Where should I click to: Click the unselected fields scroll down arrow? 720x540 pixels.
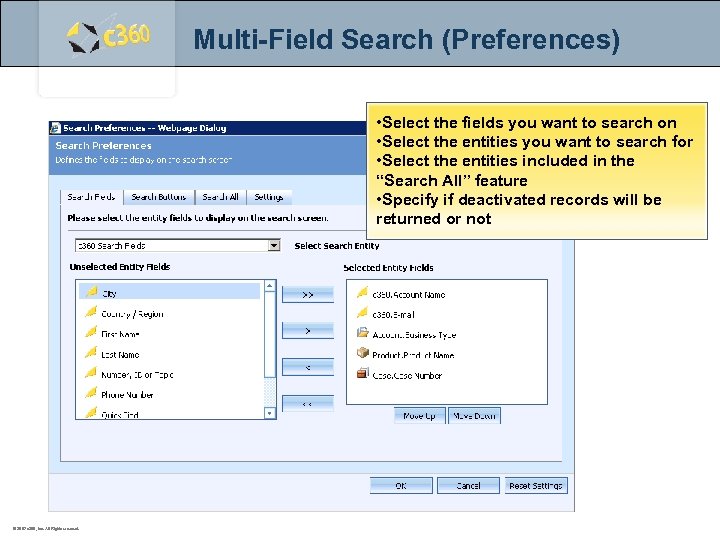270,413
